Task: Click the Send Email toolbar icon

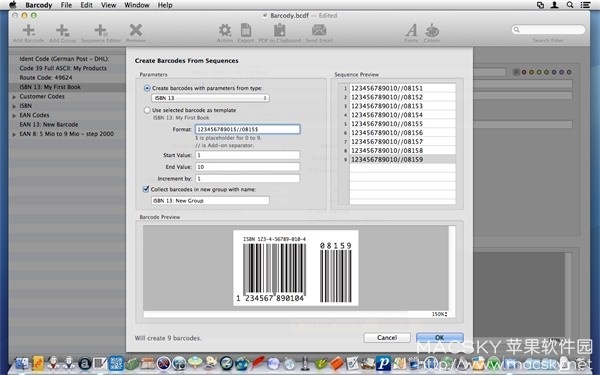Action: (319, 30)
